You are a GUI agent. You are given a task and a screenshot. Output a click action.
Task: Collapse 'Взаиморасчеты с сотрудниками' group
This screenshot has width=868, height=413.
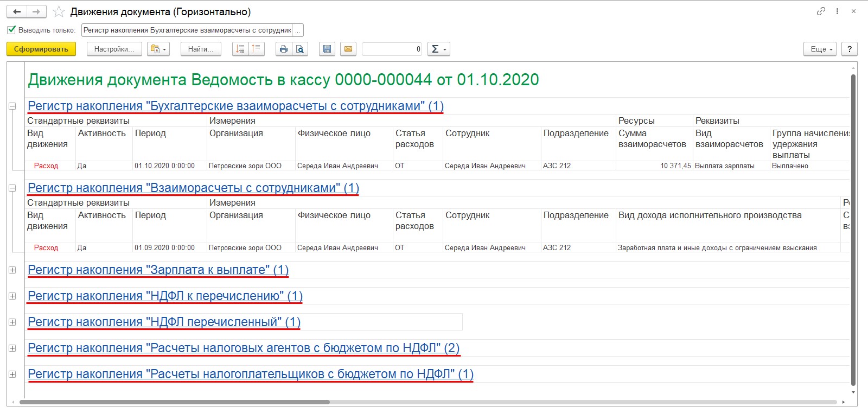click(12, 188)
